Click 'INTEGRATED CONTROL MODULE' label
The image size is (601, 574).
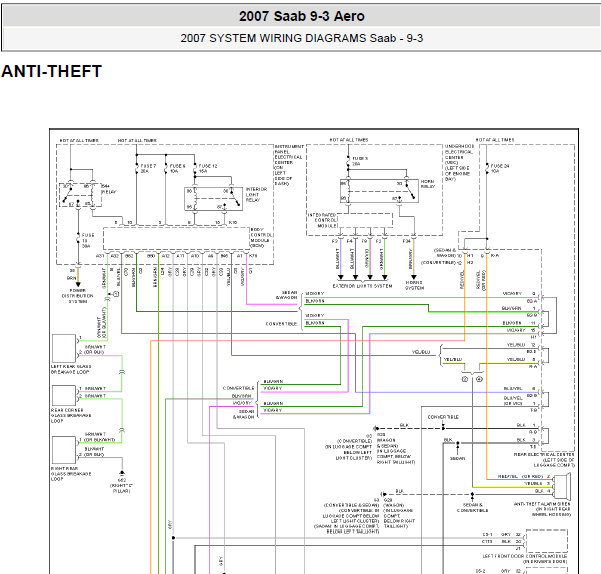322,220
